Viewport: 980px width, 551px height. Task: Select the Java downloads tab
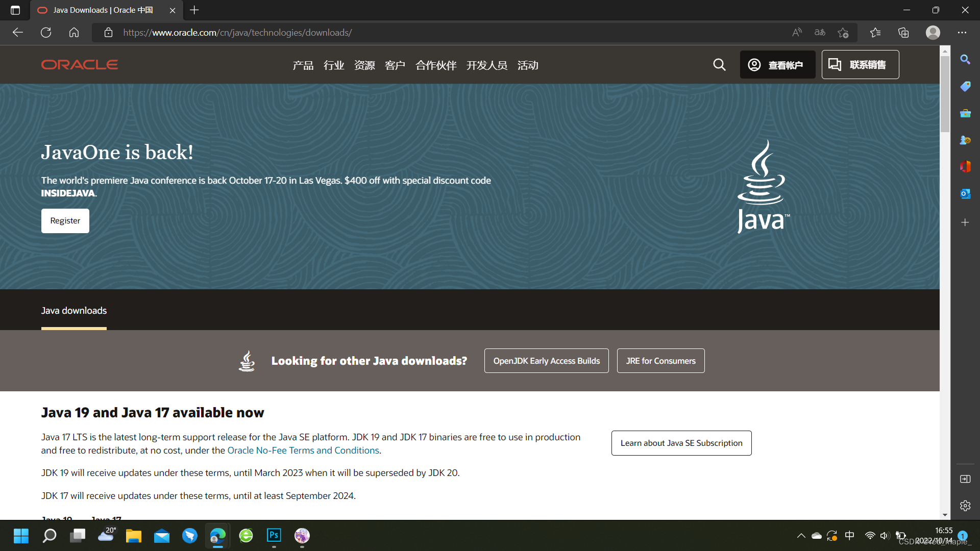point(74,311)
